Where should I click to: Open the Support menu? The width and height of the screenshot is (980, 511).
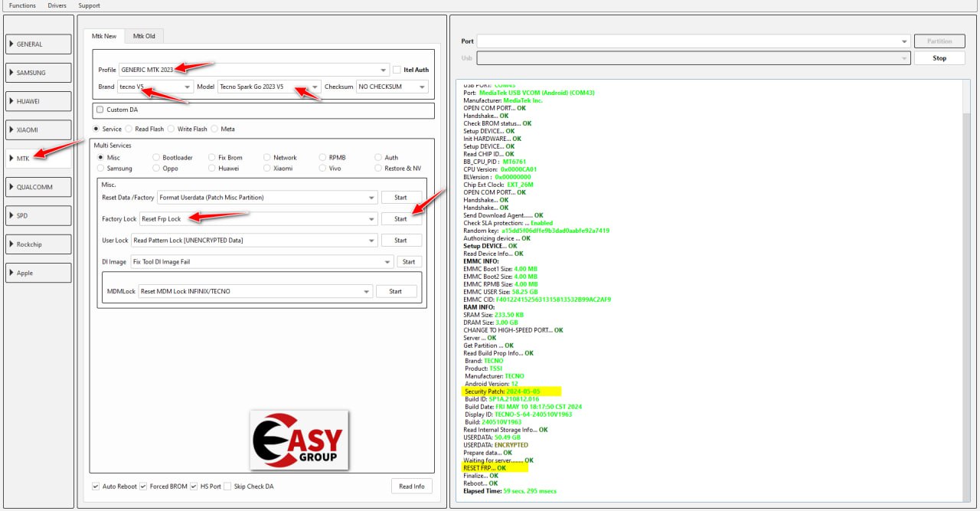[x=89, y=5]
